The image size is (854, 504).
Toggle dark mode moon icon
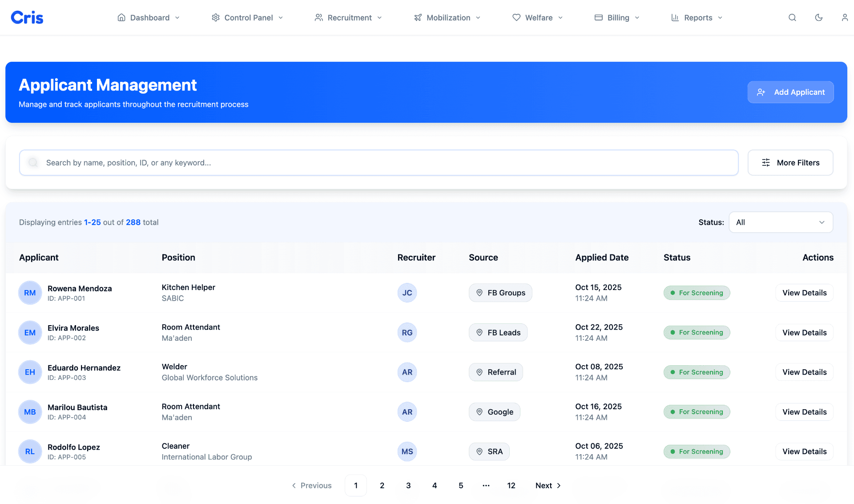point(818,17)
